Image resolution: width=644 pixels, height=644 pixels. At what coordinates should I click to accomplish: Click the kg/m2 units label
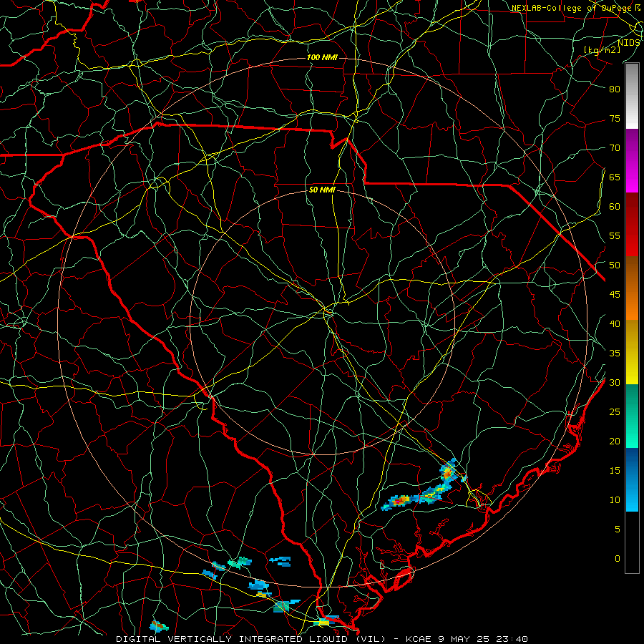point(602,50)
